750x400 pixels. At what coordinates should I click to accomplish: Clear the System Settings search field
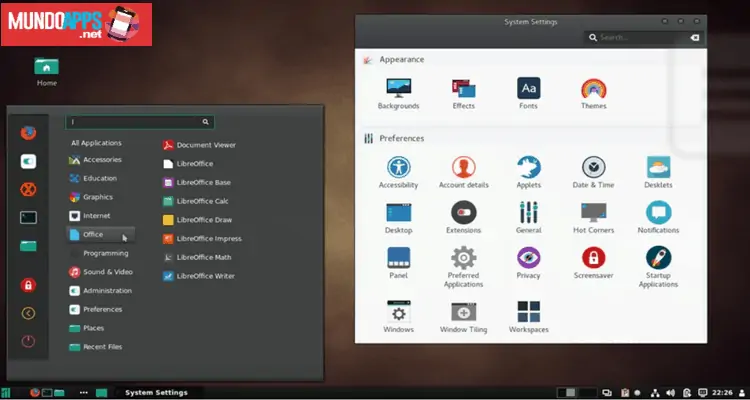pyautogui.click(x=695, y=37)
